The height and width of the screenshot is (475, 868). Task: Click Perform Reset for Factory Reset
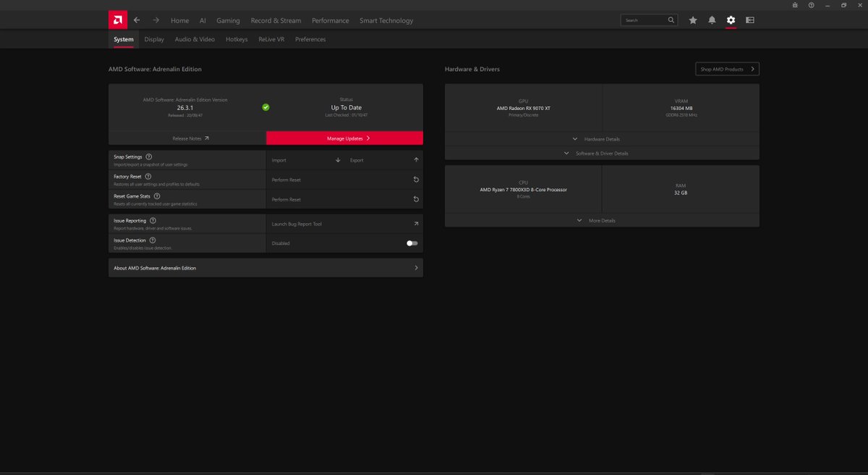pyautogui.click(x=286, y=180)
